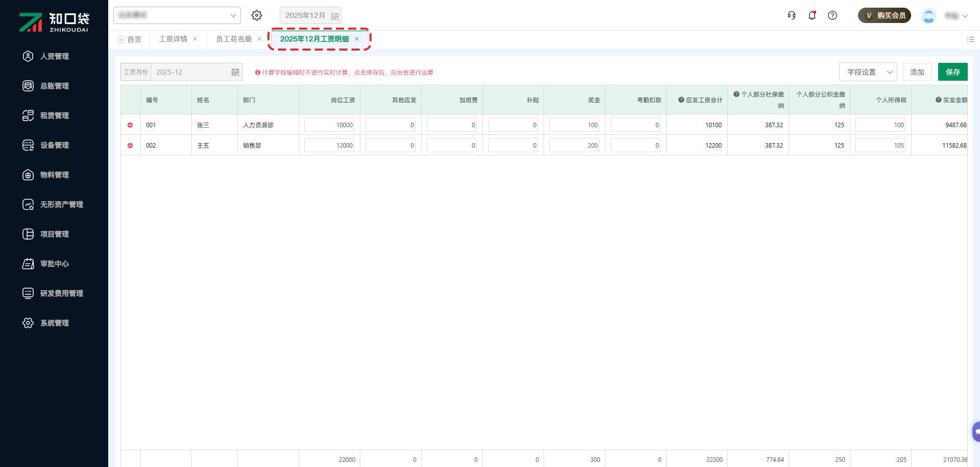Go to 租赁管理 in sidebar
Image resolution: width=980 pixels, height=467 pixels.
click(54, 115)
